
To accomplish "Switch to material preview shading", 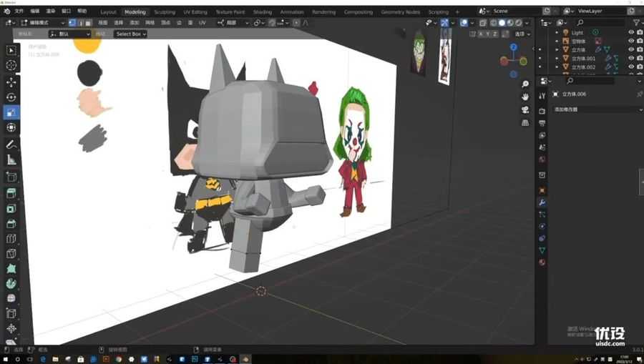I will (x=510, y=23).
